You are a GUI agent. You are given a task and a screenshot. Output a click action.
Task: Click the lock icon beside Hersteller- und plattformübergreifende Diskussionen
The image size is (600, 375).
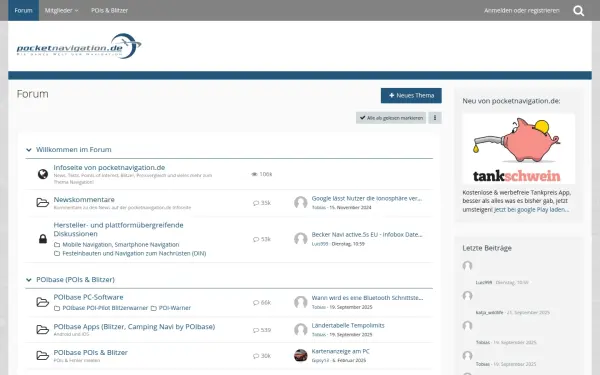click(43, 239)
